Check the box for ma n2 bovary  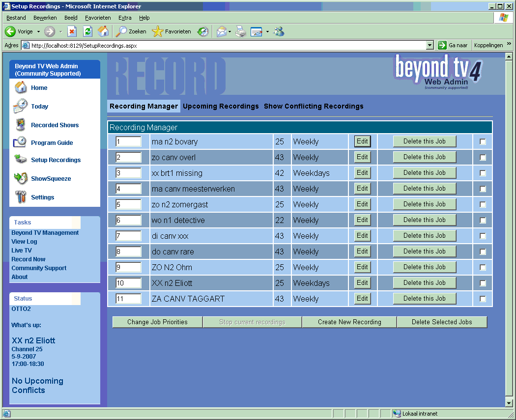[x=483, y=142]
